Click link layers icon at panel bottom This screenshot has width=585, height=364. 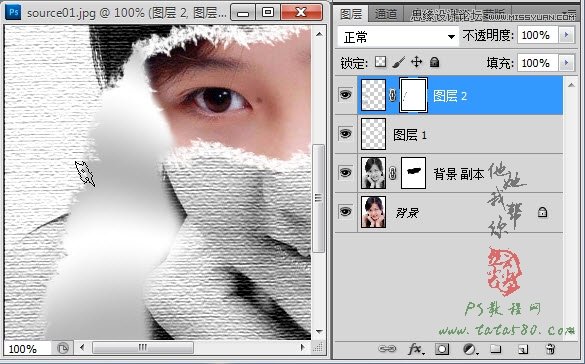(x=387, y=349)
